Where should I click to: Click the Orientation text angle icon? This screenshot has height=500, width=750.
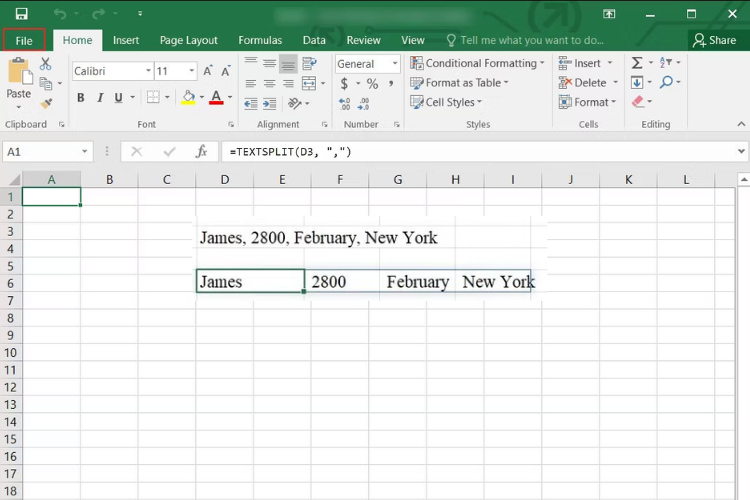(295, 103)
